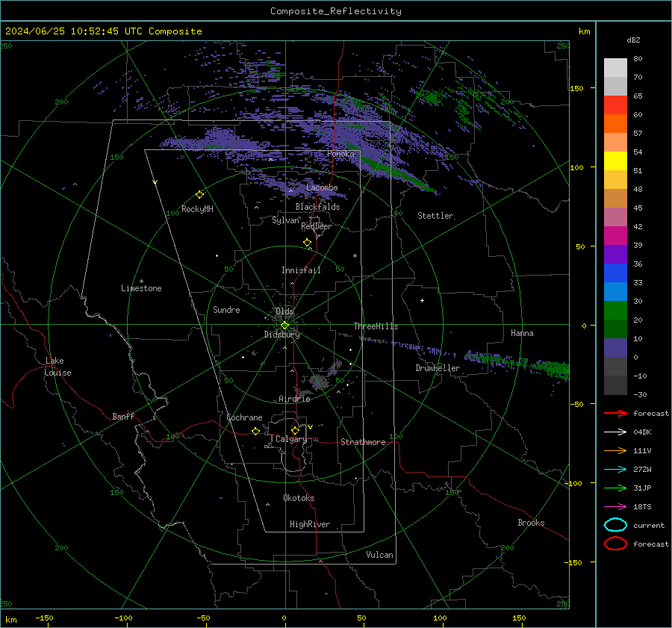Click the Olds city label
This screenshot has height=628, width=672.
click(x=284, y=311)
